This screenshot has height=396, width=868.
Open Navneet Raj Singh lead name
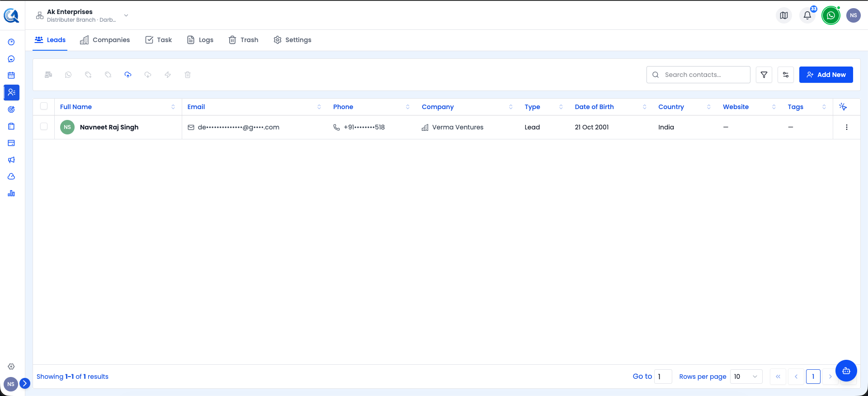pos(109,127)
